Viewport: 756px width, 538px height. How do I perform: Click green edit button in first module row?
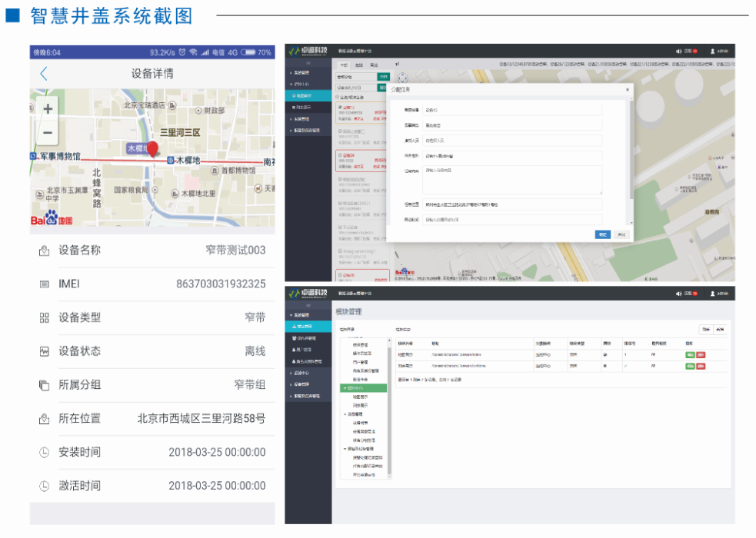[690, 355]
